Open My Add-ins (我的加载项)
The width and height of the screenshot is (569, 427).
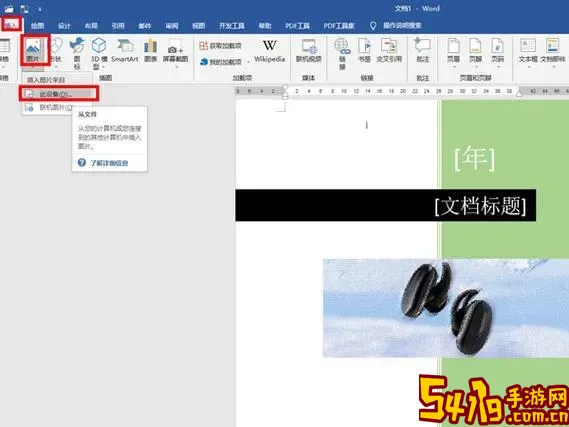coord(221,62)
